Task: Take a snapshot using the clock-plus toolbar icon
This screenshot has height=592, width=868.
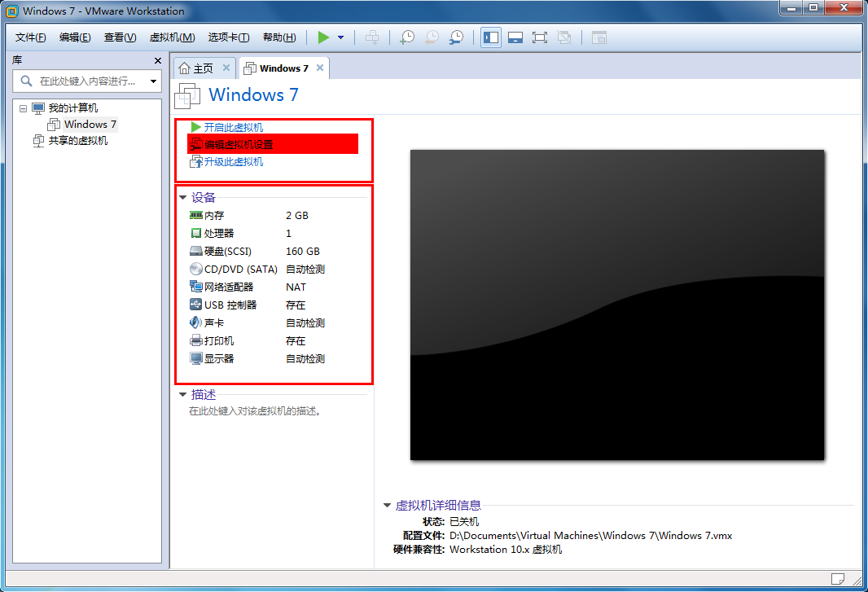Action: click(407, 37)
